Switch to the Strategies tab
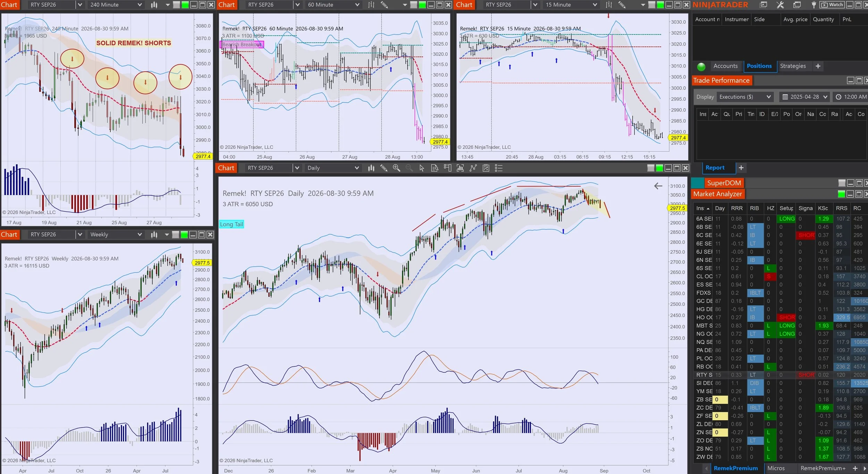This screenshot has width=868, height=474. [793, 66]
